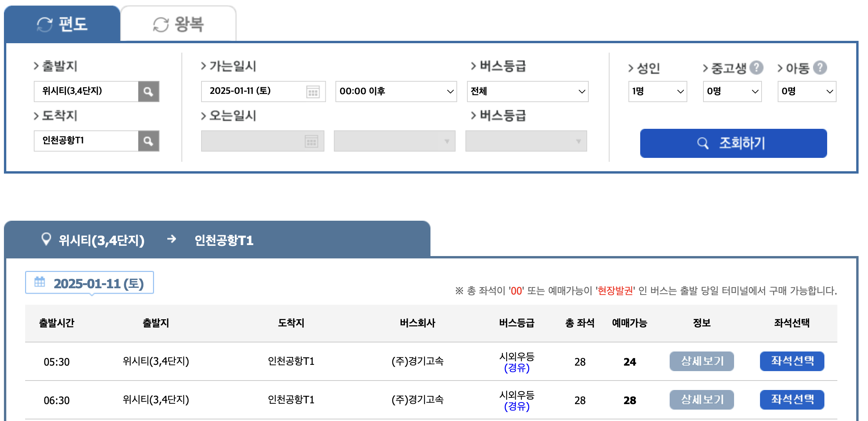This screenshot has width=868, height=421.
Task: Click 상세보기 for the 05:30 bus
Action: click(x=701, y=361)
